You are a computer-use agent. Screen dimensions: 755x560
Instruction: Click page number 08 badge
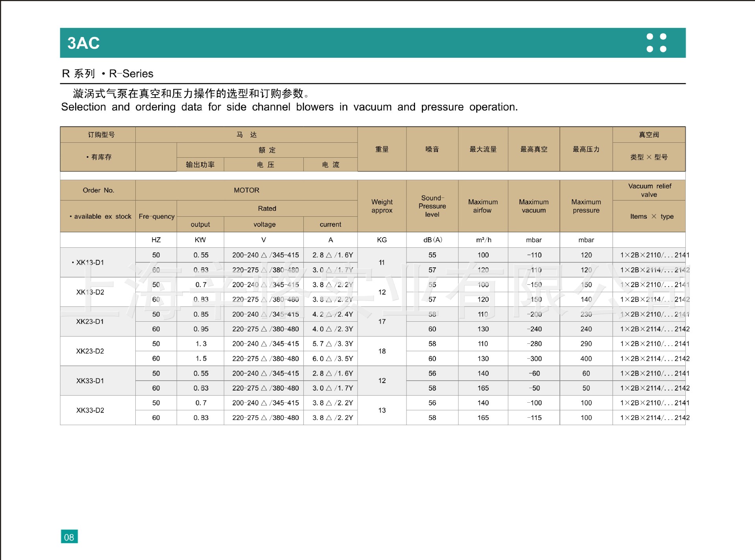click(x=69, y=537)
